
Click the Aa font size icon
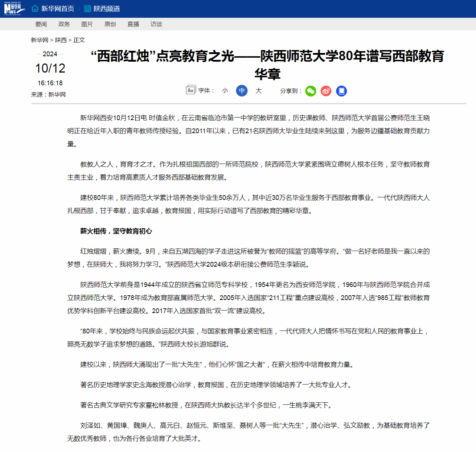191,90
